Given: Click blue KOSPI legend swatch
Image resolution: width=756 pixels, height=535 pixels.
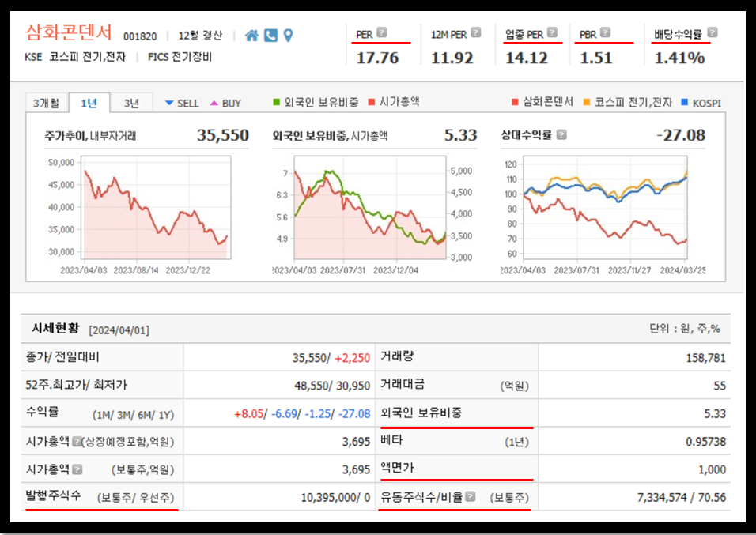Looking at the screenshot, I should 684,102.
